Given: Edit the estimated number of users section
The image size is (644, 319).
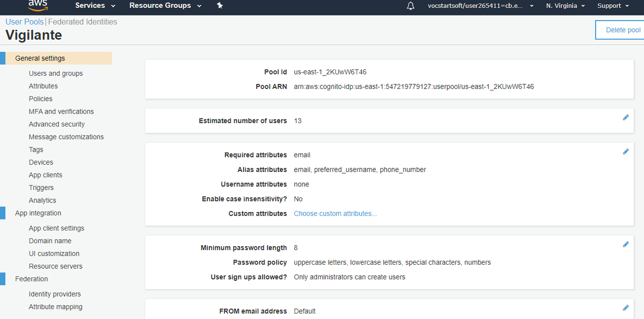Looking at the screenshot, I should point(626,118).
